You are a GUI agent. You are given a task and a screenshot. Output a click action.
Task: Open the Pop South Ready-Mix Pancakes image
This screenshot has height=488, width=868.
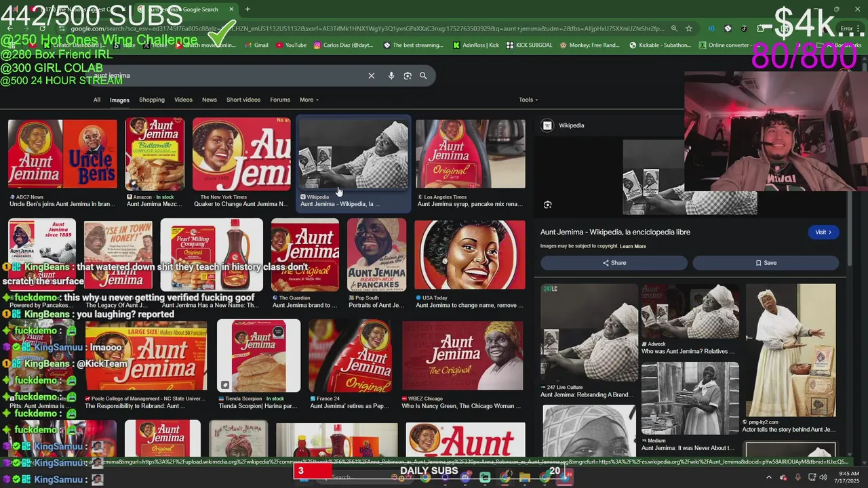tap(377, 255)
